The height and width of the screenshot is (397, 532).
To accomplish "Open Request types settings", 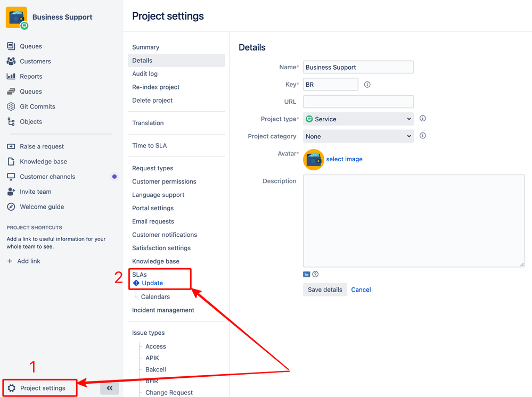I will 153,168.
